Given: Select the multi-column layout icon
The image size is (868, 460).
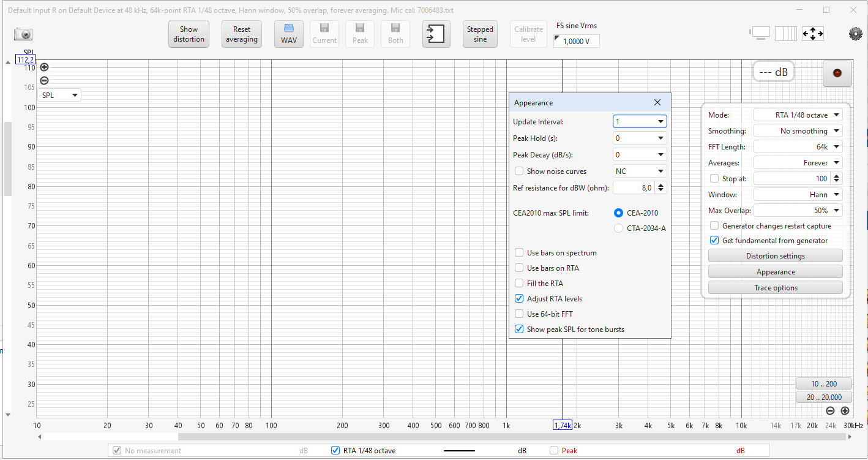Looking at the screenshot, I should [786, 34].
